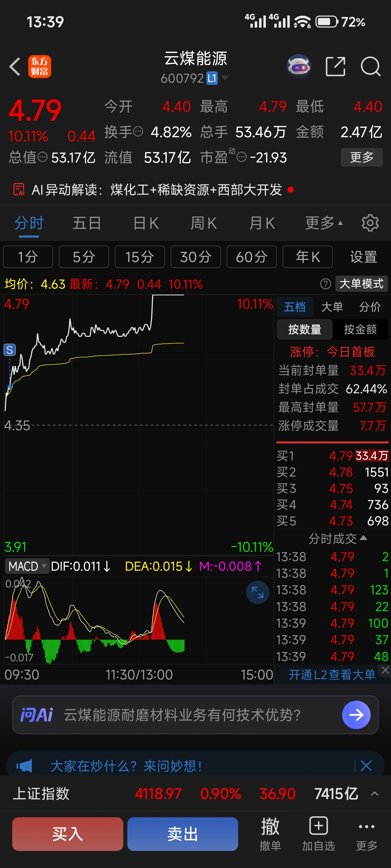Switch to the 分时 tab
391x868 pixels.
(29, 223)
